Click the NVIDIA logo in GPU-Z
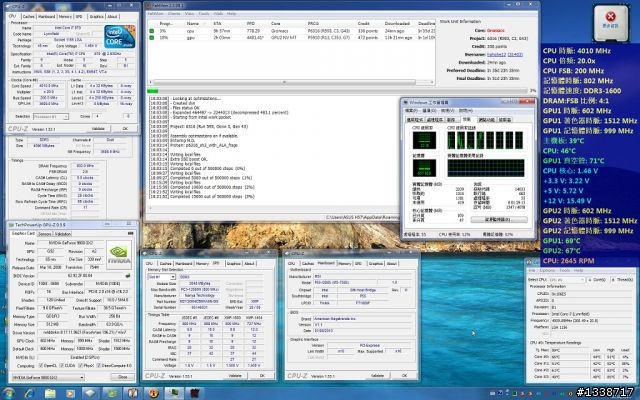Screen dimensions: 640x400 point(119,255)
